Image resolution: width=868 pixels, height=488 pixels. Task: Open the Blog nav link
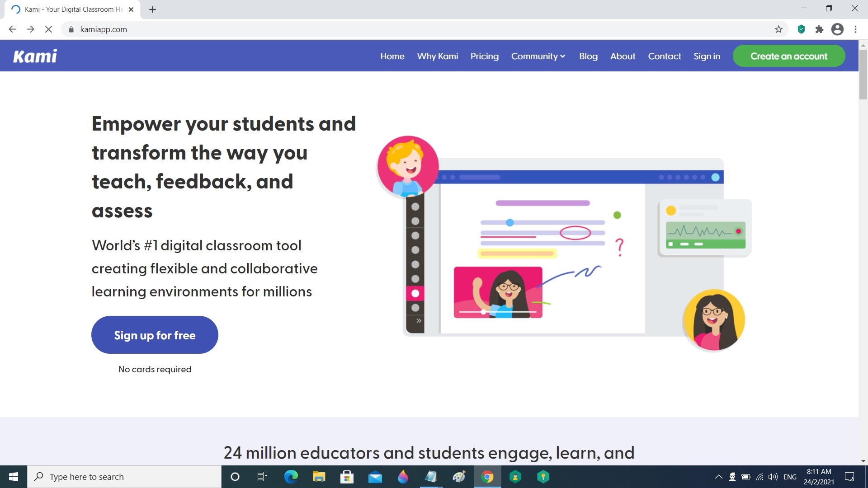[x=588, y=56]
